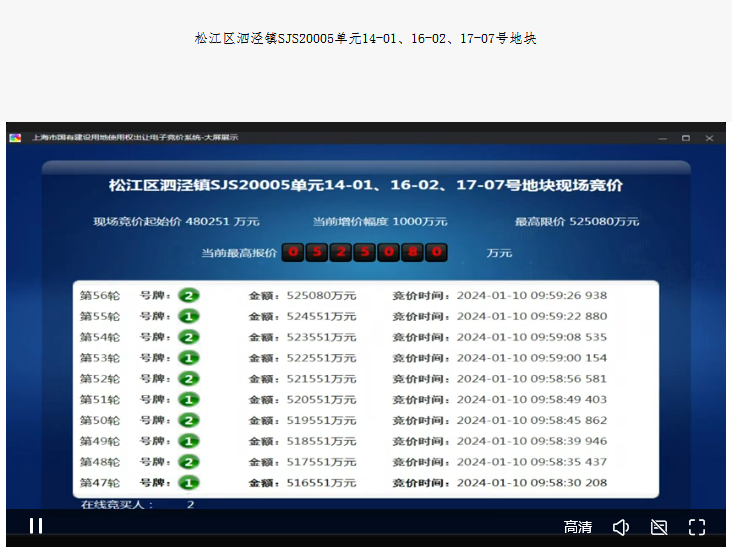Viewport: 732px width, 556px height.
Task: Click the page title 松江区泗泾镇SJS20005单元 above the video
Action: (366, 39)
